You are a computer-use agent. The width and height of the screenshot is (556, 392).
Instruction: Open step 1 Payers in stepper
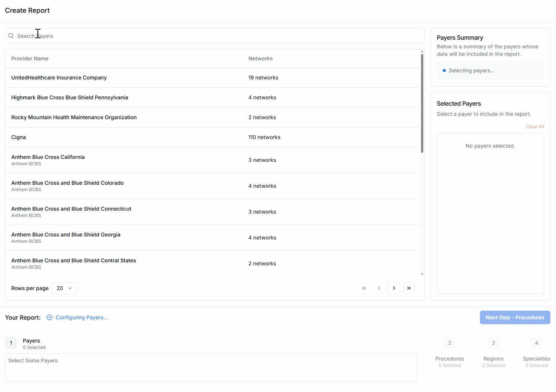pos(25,343)
